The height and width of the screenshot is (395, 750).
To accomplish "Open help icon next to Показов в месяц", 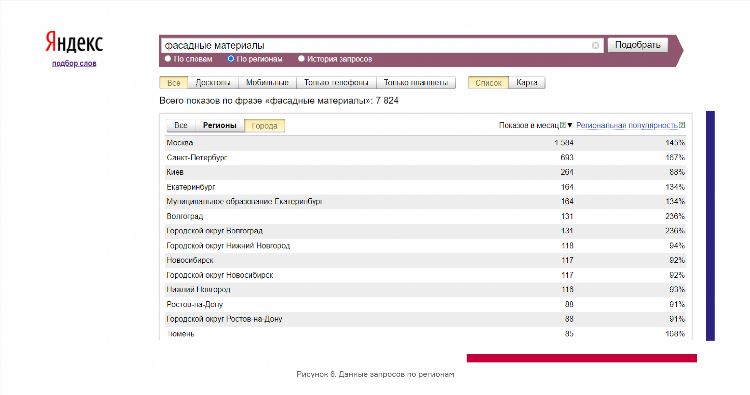I will (563, 125).
